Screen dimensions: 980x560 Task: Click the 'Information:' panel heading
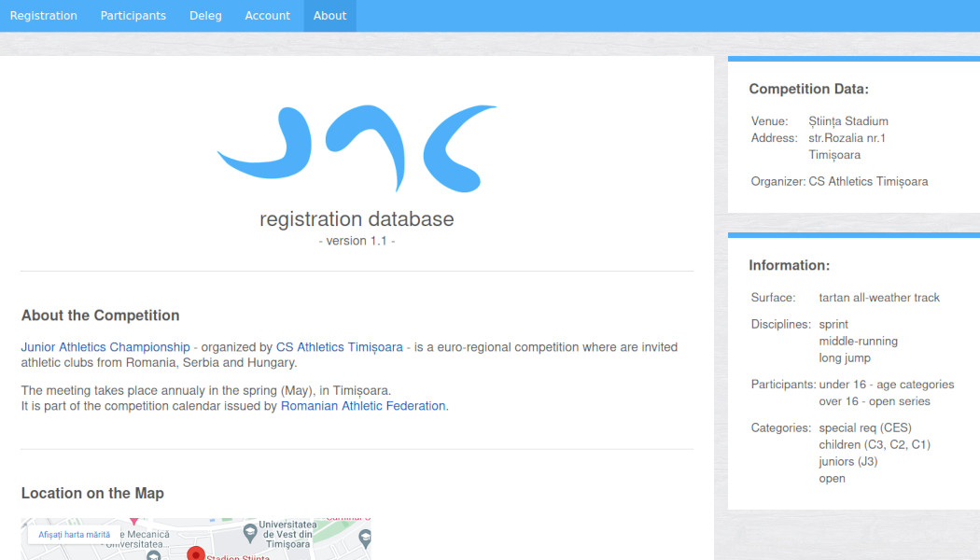(789, 266)
